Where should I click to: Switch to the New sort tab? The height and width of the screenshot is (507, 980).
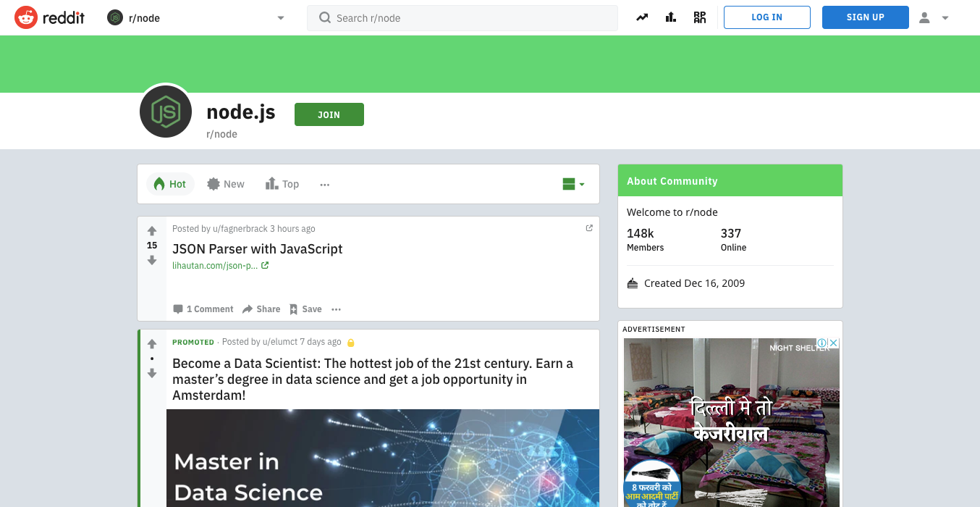click(225, 184)
